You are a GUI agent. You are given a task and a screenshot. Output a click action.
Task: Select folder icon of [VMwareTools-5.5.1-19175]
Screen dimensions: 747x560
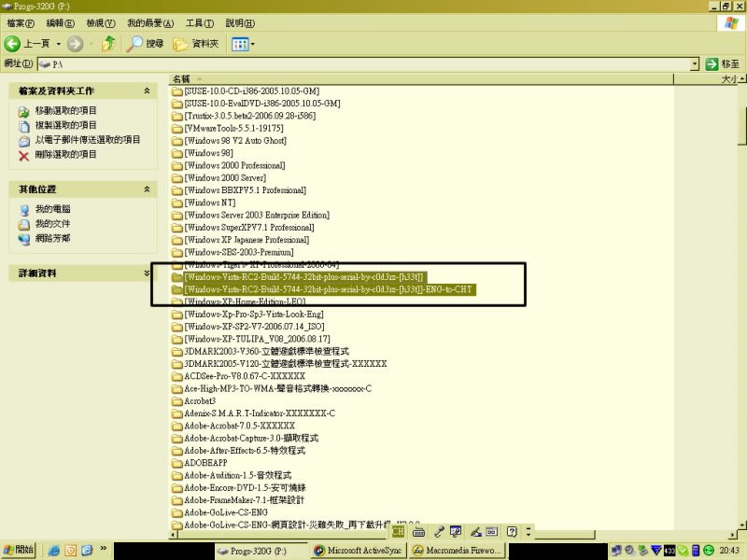point(177,128)
